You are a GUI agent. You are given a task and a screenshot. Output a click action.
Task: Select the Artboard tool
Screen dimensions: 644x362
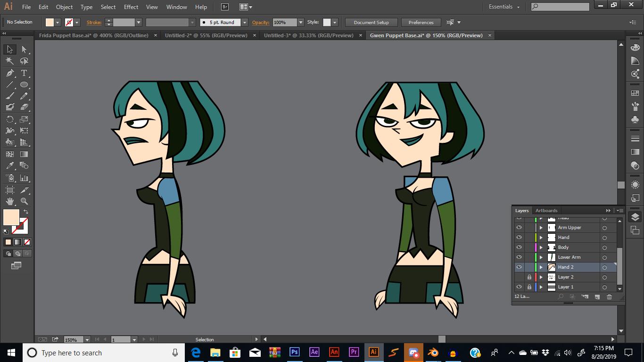pyautogui.click(x=10, y=190)
